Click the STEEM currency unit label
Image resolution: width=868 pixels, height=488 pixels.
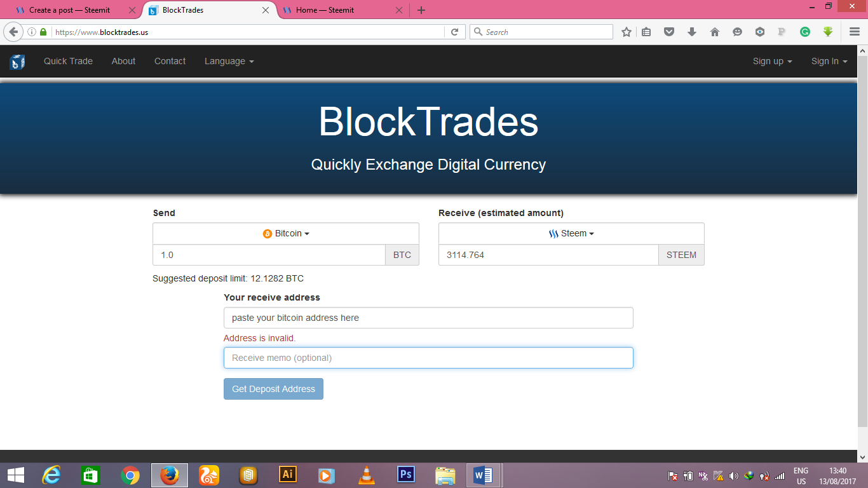pos(681,255)
